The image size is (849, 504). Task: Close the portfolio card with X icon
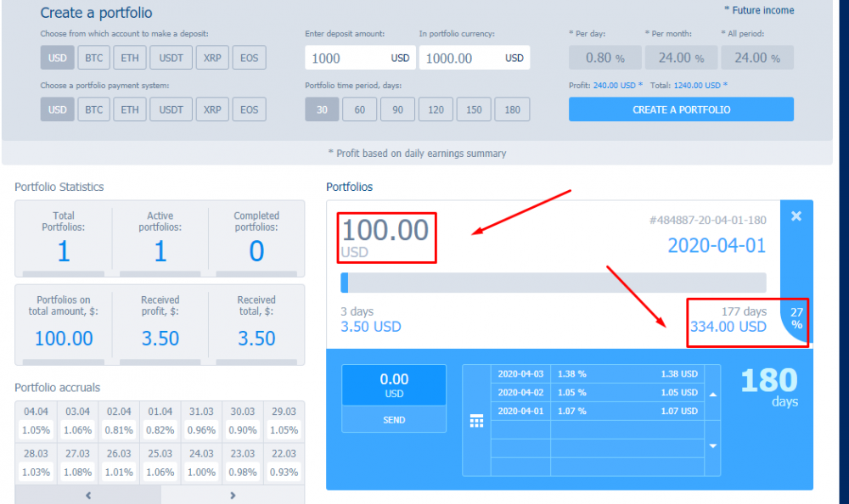796,216
